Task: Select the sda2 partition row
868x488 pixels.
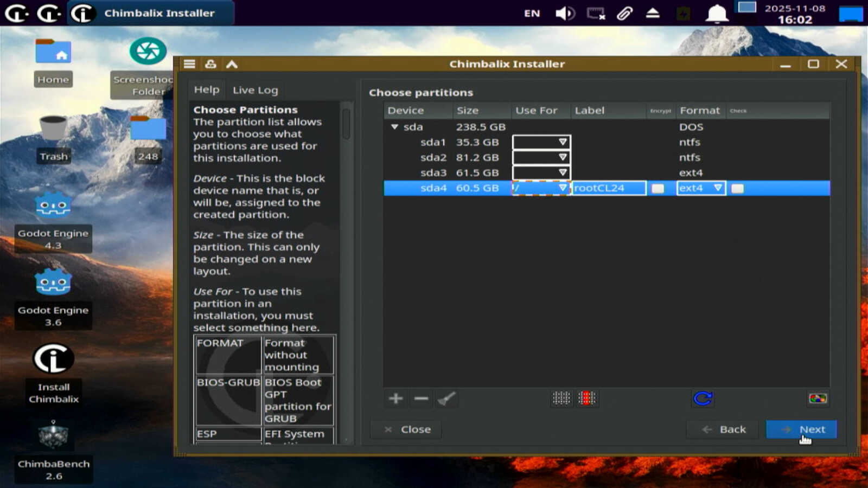Action: [607, 157]
